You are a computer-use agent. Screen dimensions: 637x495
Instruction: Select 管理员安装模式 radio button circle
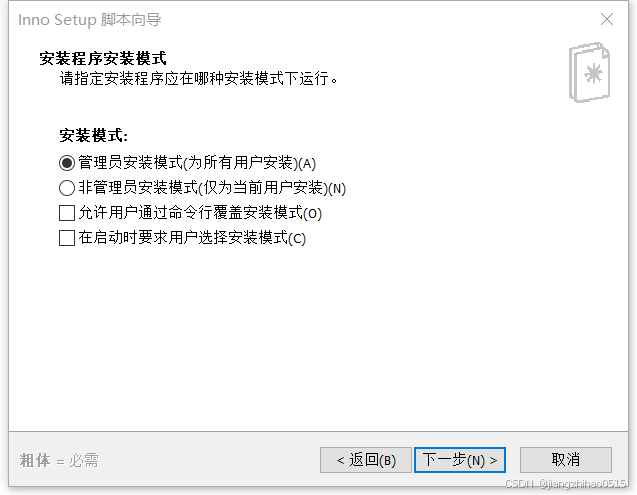pos(67,163)
